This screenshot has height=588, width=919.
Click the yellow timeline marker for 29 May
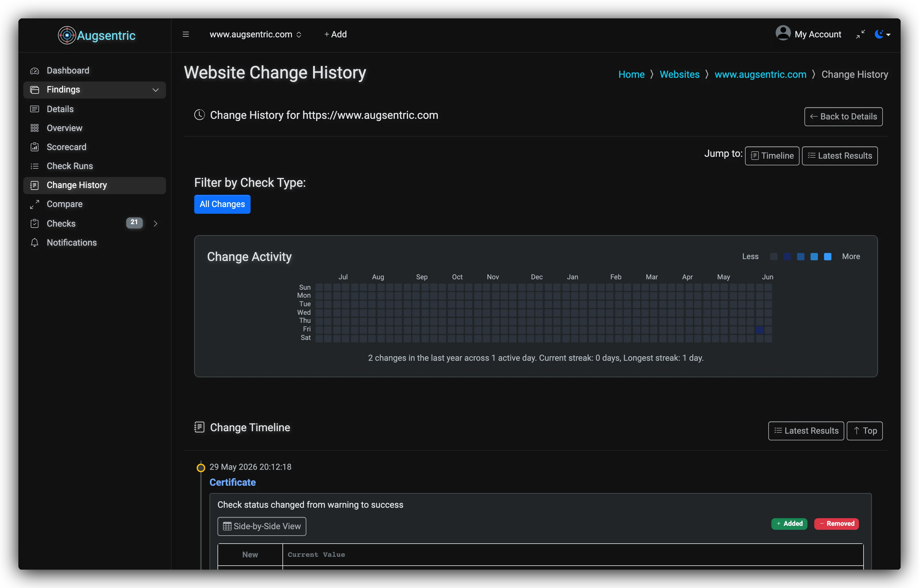point(200,468)
